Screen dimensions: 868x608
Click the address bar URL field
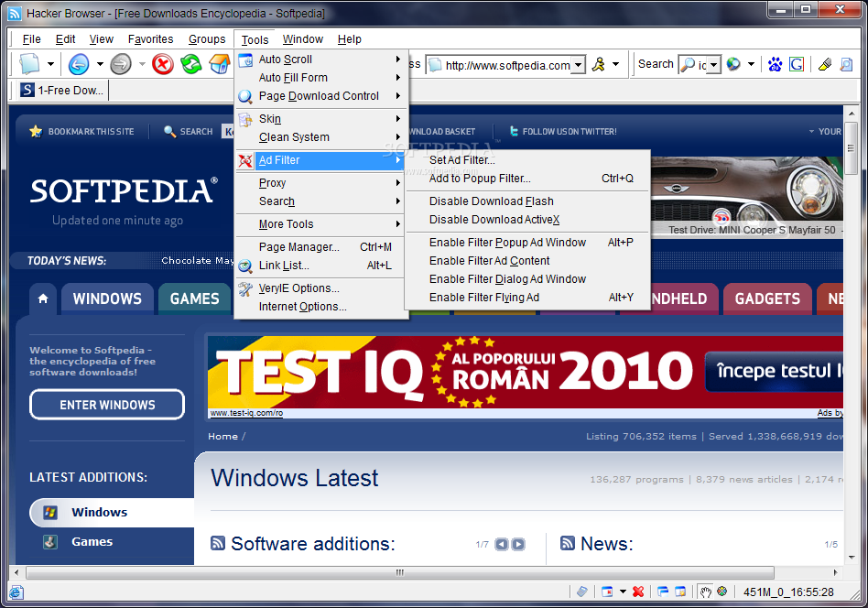507,65
